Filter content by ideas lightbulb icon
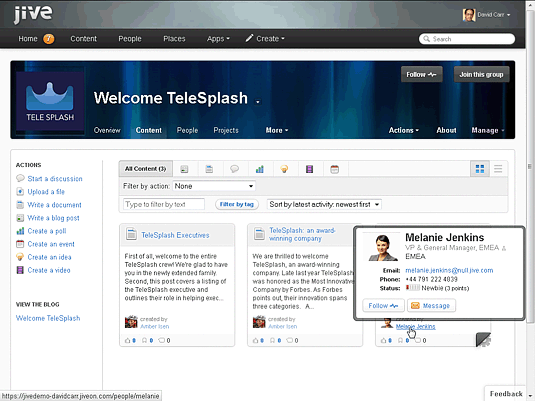Image resolution: width=535 pixels, height=401 pixels. (284, 169)
